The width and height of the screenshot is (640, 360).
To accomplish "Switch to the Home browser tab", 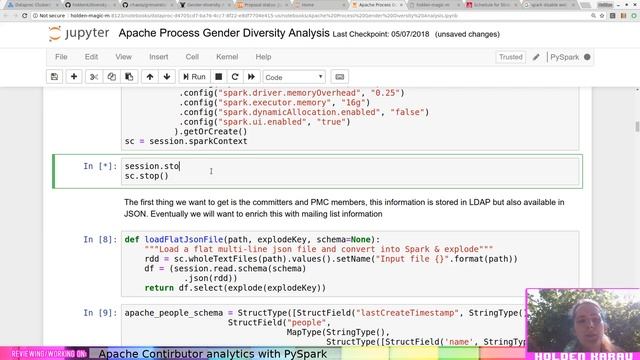I will 320,5.
